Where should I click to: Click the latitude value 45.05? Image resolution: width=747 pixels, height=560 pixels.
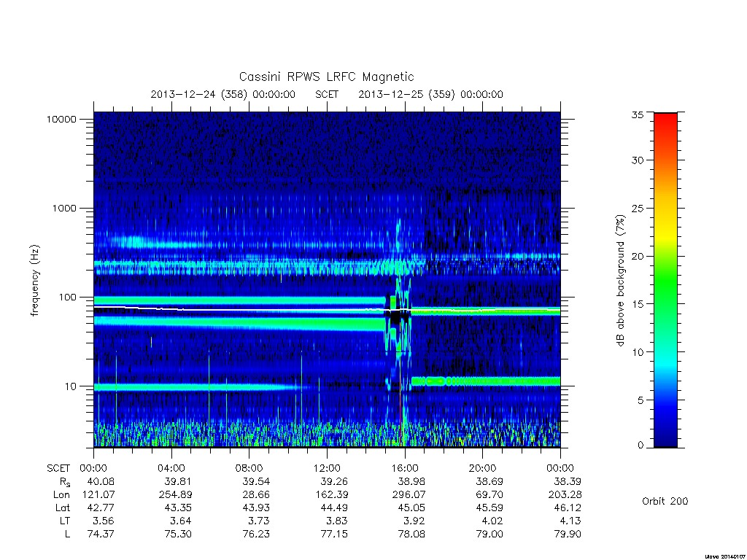click(x=411, y=507)
